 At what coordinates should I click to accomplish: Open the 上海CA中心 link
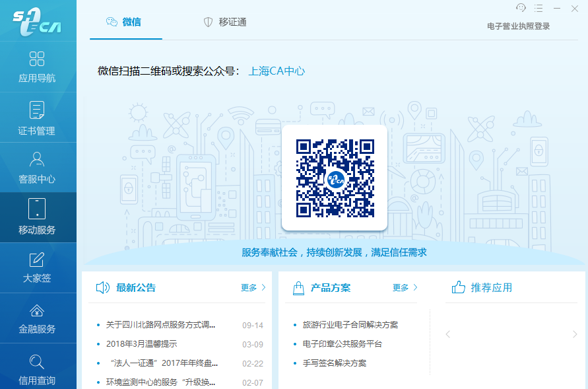277,71
